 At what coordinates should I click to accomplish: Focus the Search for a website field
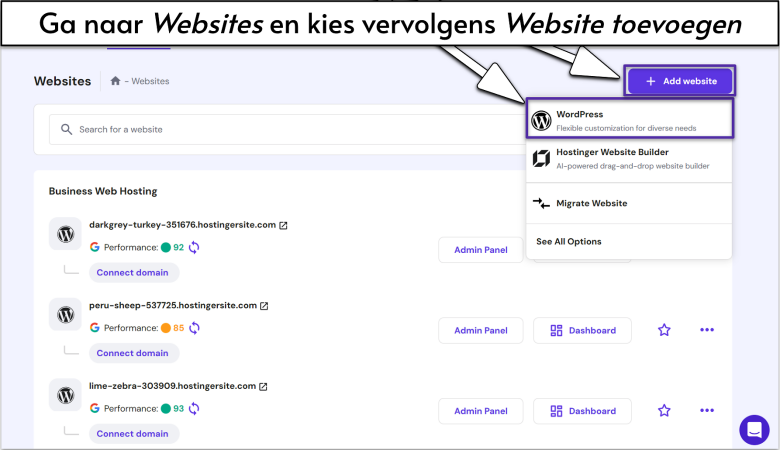[289, 129]
